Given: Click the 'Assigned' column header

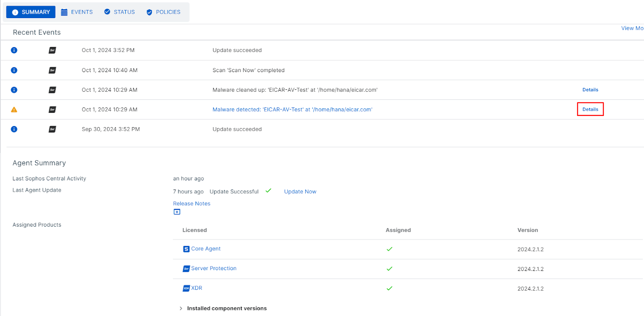Looking at the screenshot, I should point(398,230).
